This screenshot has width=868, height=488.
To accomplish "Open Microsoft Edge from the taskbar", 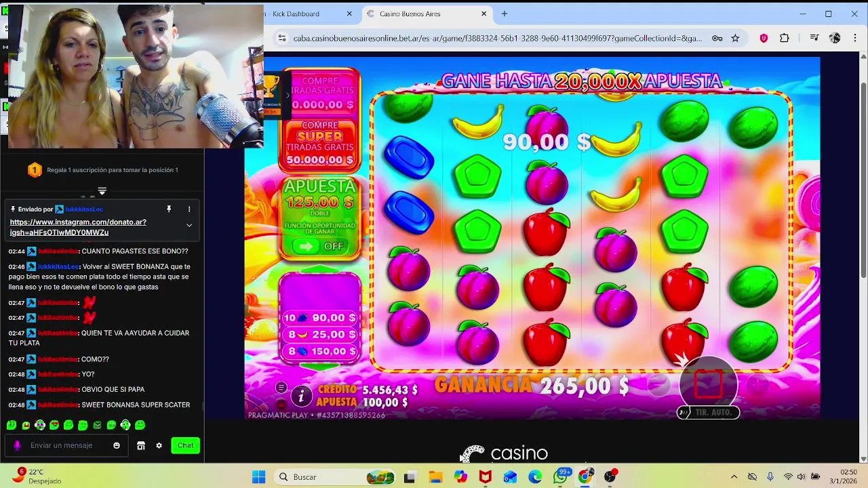I will (535, 477).
